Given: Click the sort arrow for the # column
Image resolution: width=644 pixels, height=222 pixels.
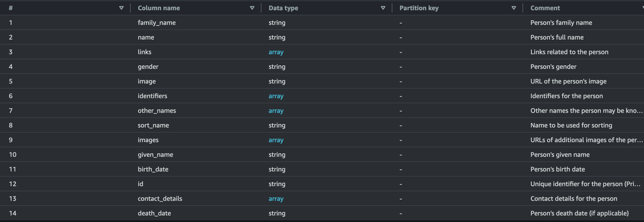Looking at the screenshot, I should [121, 8].
